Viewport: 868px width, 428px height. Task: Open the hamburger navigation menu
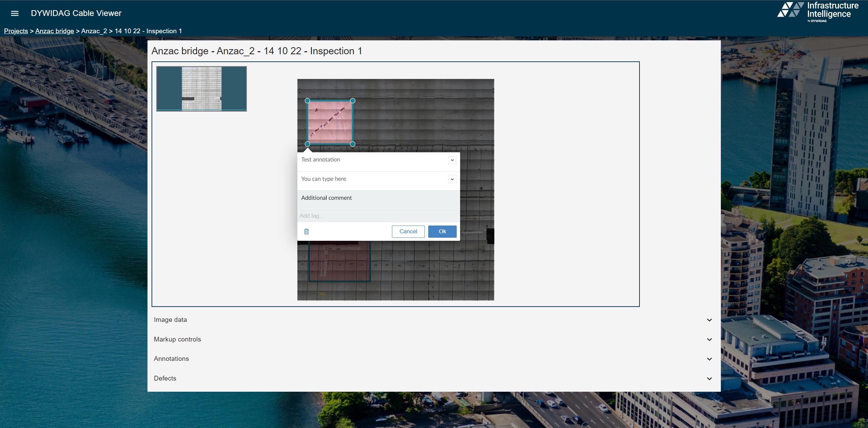coord(15,13)
